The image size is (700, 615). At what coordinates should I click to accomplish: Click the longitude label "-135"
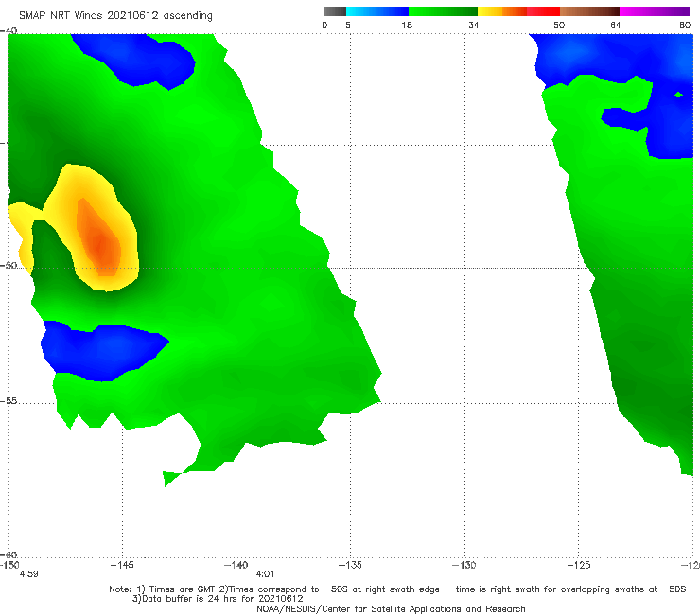click(350, 565)
